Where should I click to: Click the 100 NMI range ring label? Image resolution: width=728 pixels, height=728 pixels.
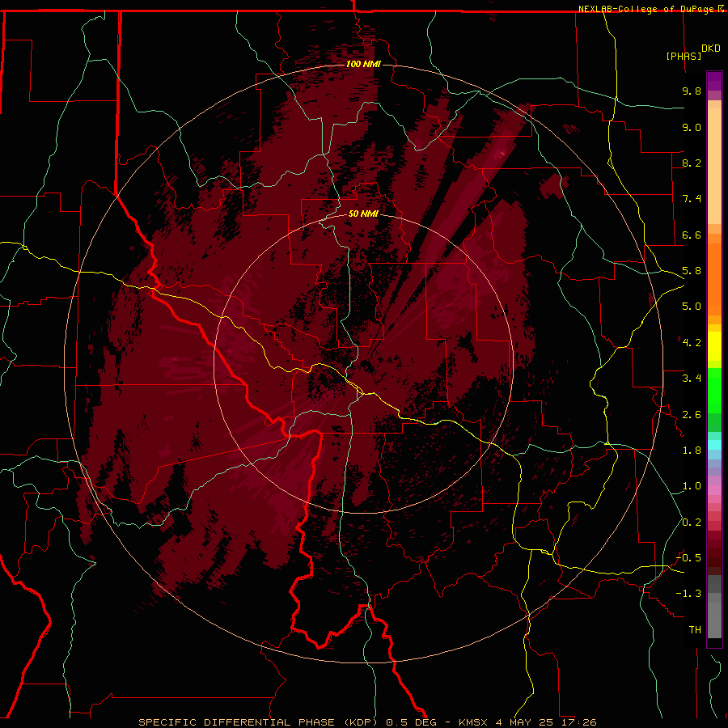coord(363,64)
